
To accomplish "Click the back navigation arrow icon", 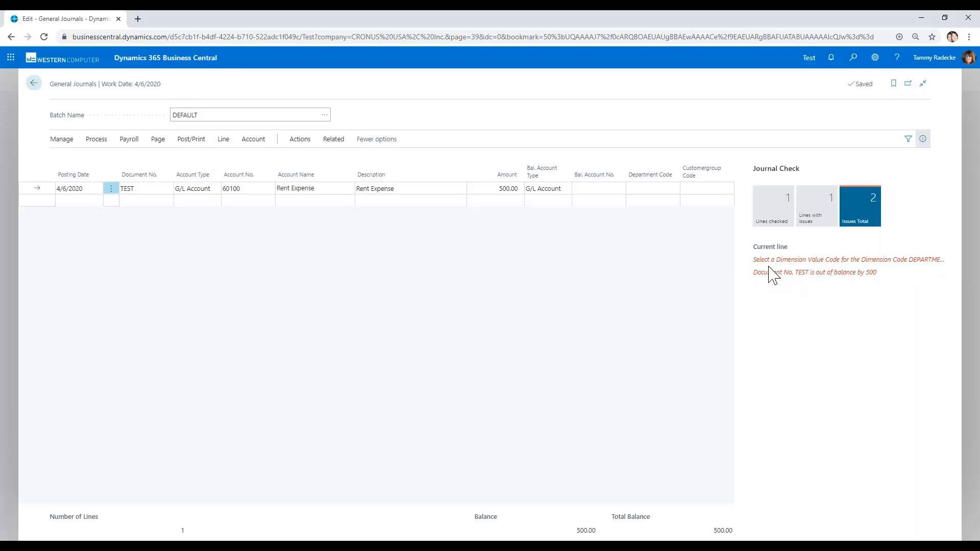I will (34, 83).
